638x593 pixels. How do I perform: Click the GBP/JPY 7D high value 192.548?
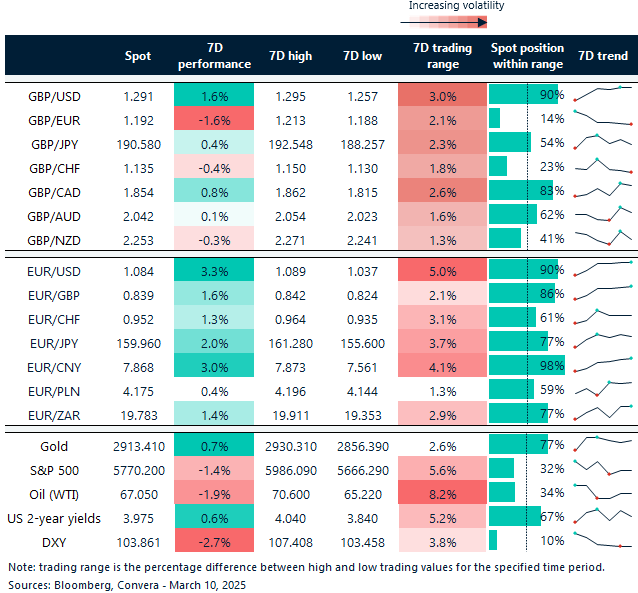click(291, 144)
